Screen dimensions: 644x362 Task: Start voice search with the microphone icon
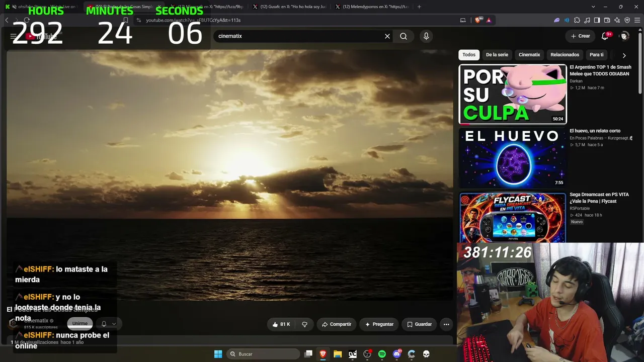click(426, 36)
